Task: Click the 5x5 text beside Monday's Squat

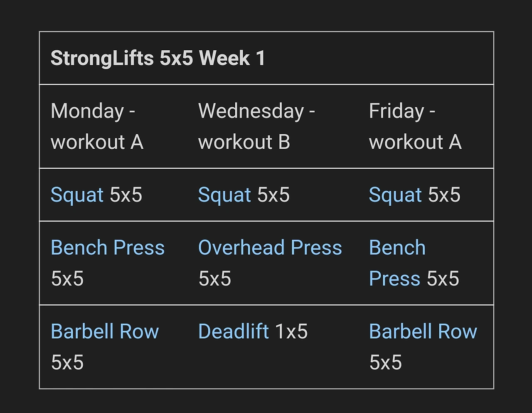Action: point(126,195)
